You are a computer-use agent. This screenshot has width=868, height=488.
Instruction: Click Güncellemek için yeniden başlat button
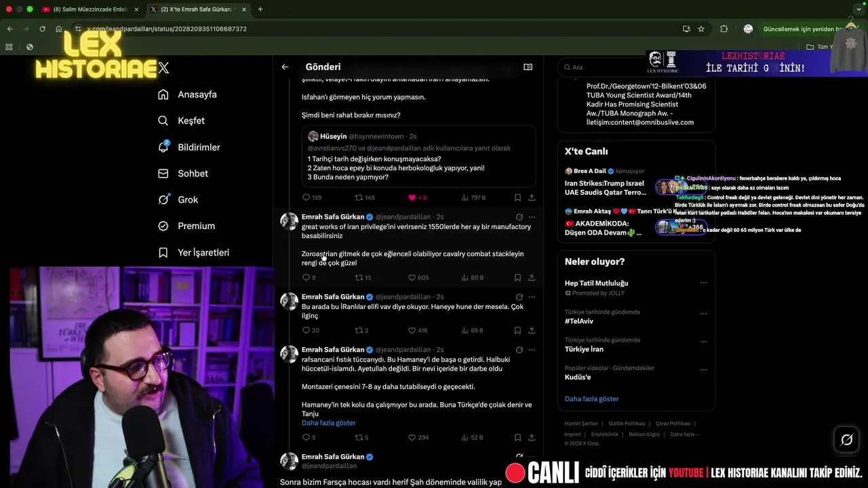tap(802, 29)
